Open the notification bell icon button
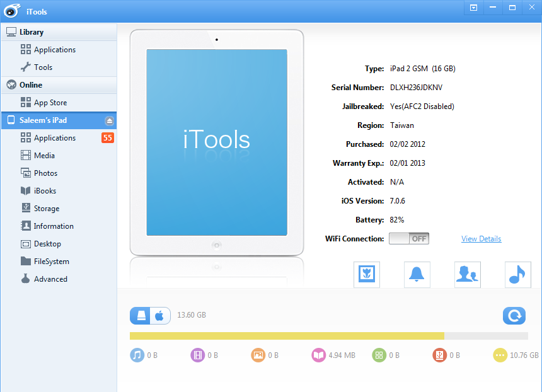Image resolution: width=542 pixels, height=392 pixels. coord(417,275)
